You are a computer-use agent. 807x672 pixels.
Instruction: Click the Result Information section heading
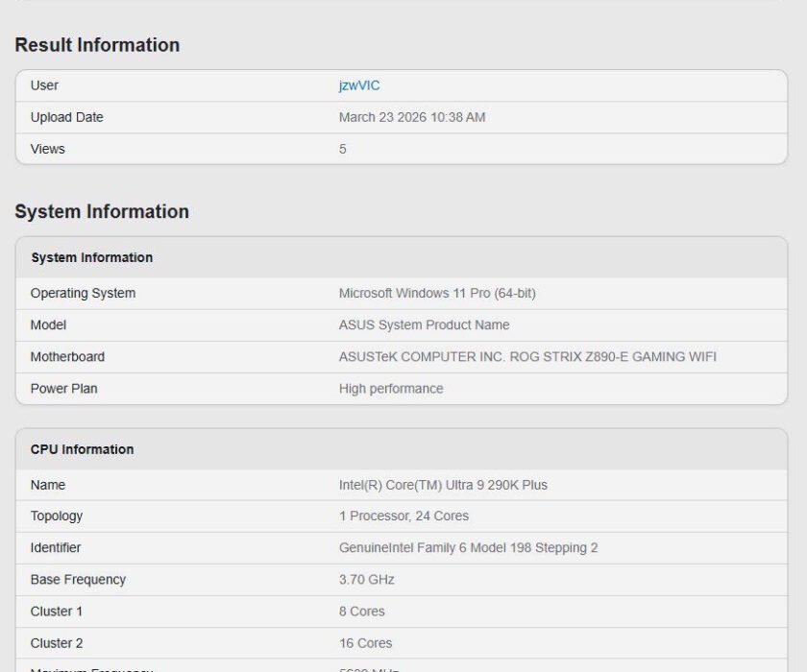(x=98, y=45)
